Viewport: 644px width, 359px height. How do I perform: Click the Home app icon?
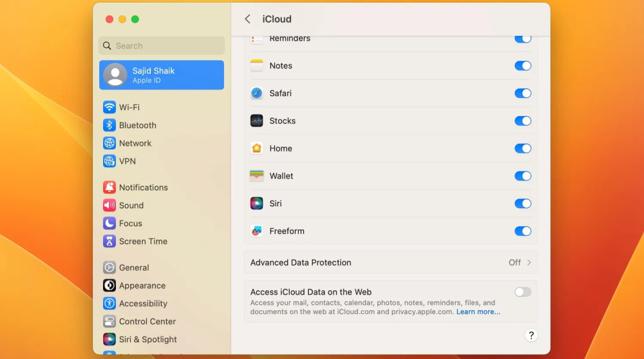click(x=257, y=148)
